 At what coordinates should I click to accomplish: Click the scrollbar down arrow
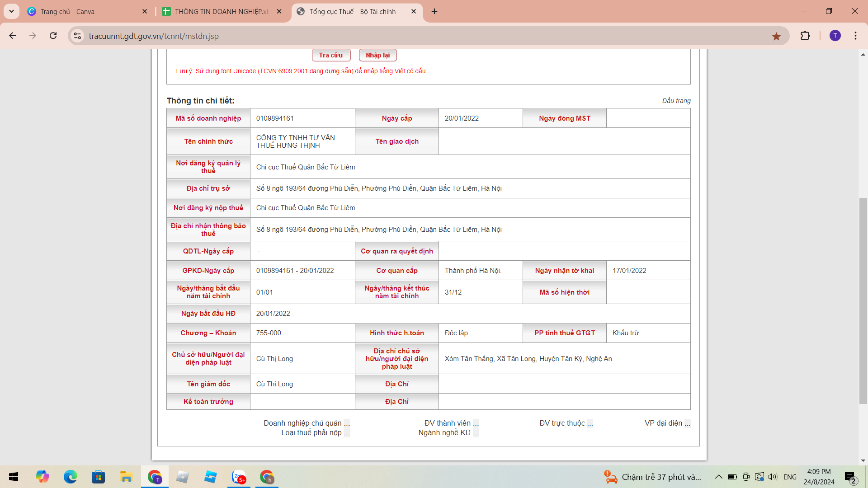coord(863,460)
